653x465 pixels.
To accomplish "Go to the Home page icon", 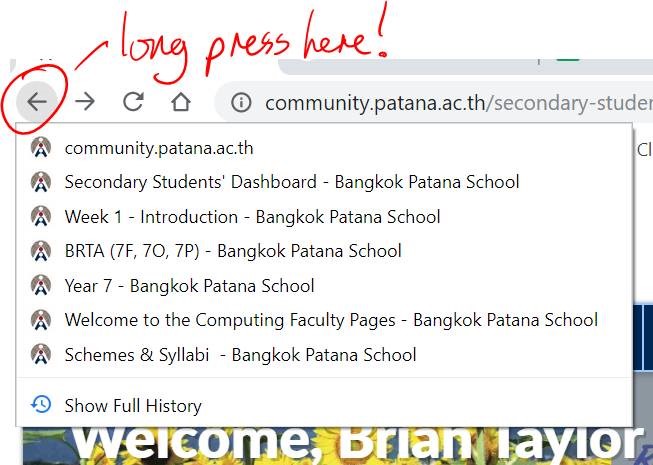I will 181,102.
